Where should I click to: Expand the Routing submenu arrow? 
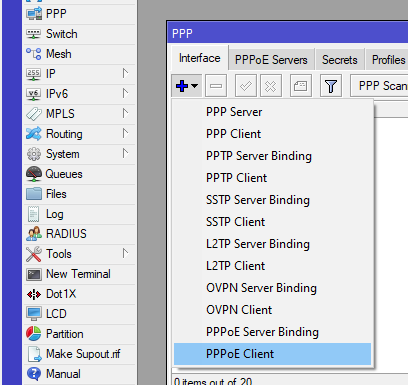(x=125, y=133)
